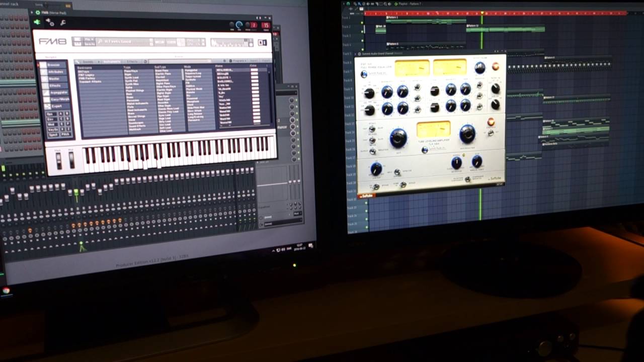Click the playlist playhead marker

pos(482,14)
